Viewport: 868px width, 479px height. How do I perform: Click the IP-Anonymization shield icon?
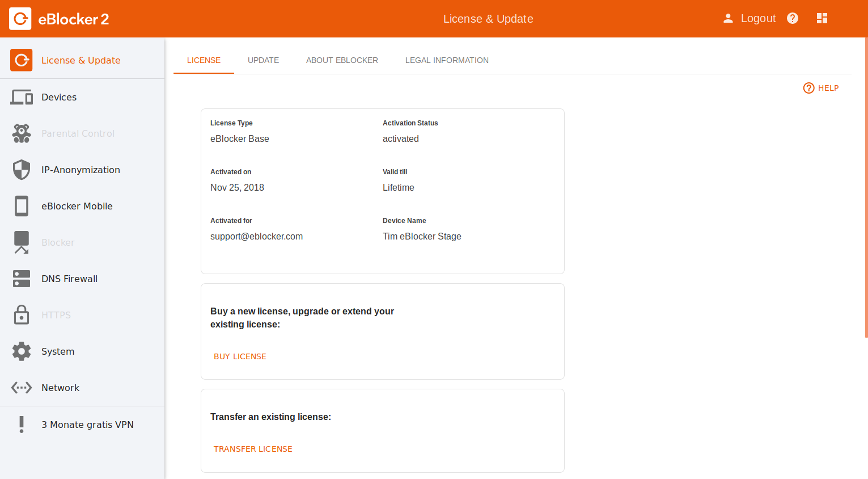(22, 170)
